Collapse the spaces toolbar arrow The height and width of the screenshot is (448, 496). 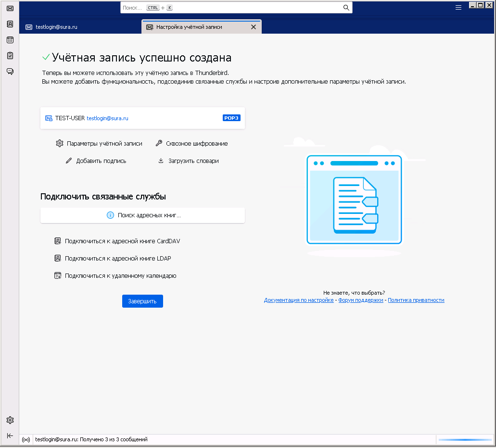coord(10,436)
